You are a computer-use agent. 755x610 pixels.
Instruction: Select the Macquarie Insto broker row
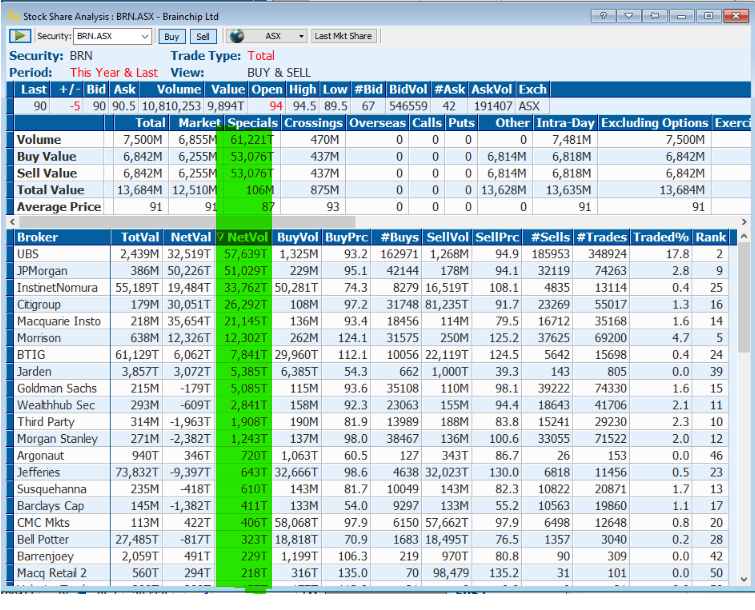59,321
